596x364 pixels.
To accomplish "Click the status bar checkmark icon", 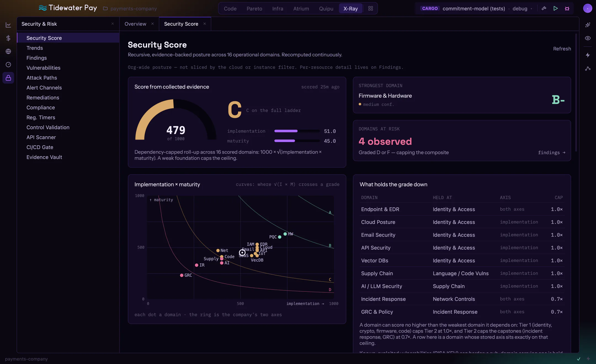I will [579, 359].
